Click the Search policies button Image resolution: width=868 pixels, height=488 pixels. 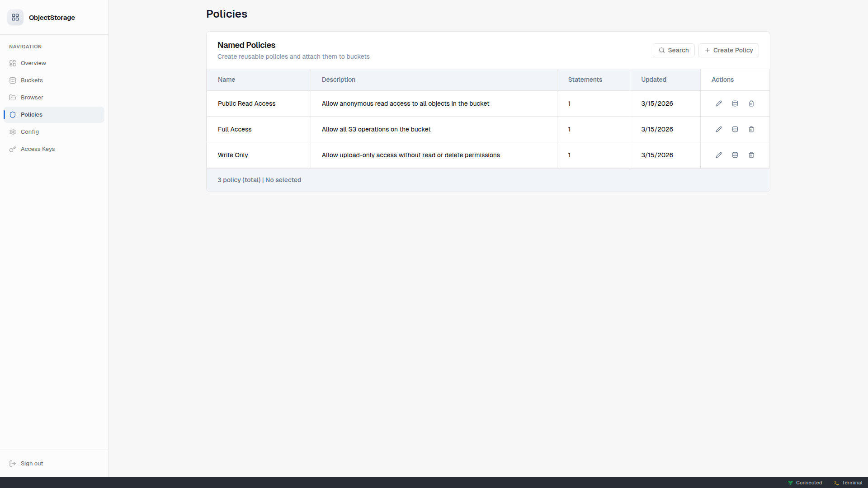click(673, 50)
